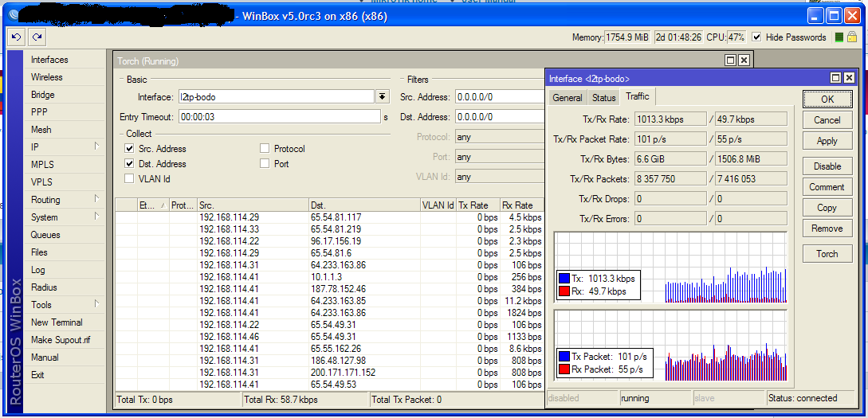Click the Interface field showing l2tp-bodo
The image size is (868, 418).
[277, 97]
